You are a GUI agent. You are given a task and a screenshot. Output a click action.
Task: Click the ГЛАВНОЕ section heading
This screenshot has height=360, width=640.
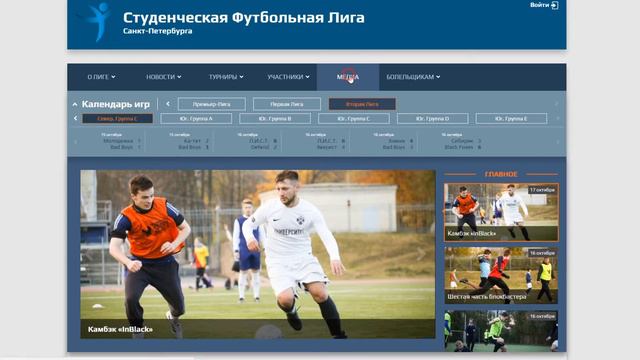pyautogui.click(x=501, y=174)
